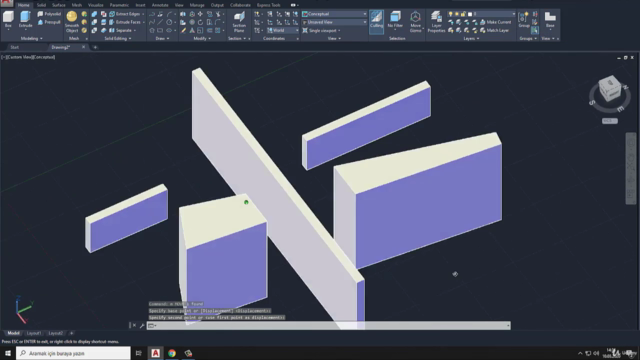Open Windows Task View
The height and width of the screenshot is (360, 640).
point(139,353)
